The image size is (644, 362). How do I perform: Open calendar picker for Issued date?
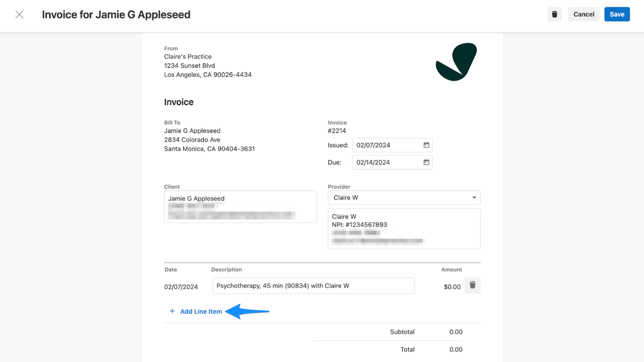(x=426, y=145)
